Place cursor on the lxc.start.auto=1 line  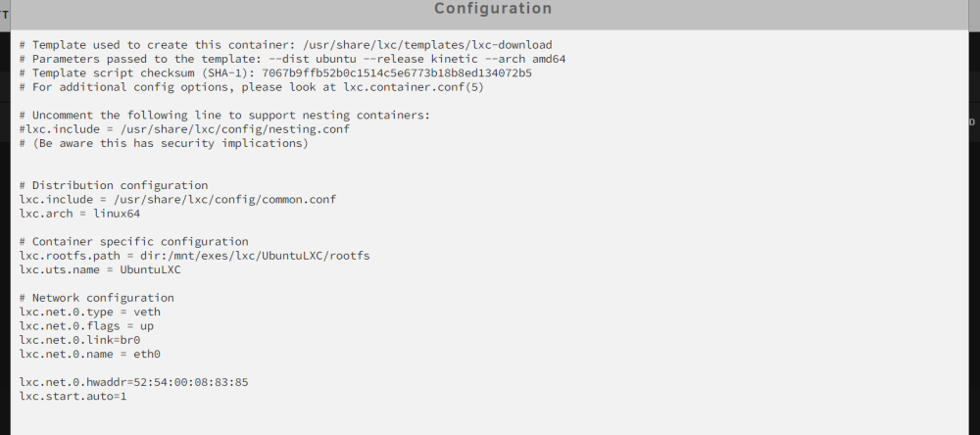click(73, 396)
